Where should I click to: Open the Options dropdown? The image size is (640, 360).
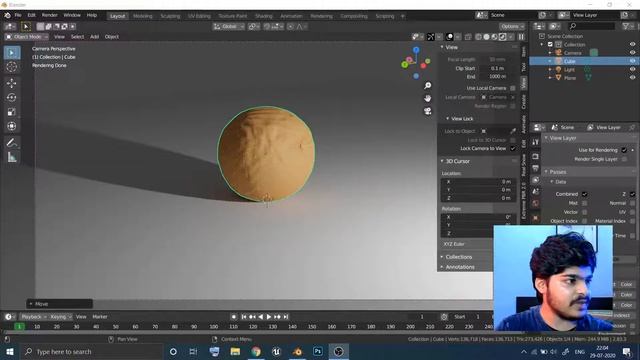pyautogui.click(x=512, y=27)
